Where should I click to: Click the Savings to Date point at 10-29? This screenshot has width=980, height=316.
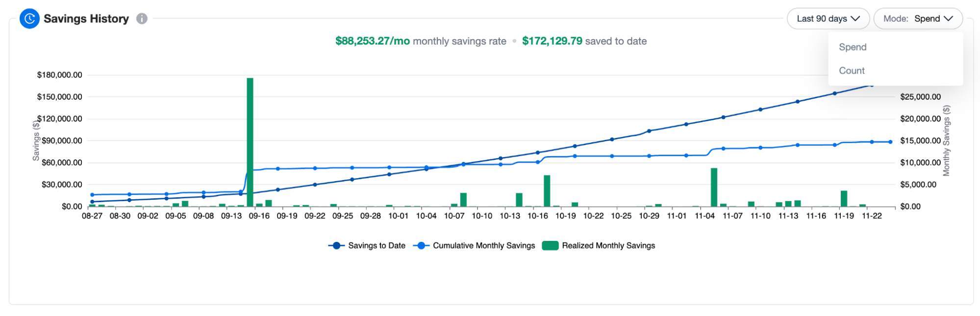coord(649,131)
